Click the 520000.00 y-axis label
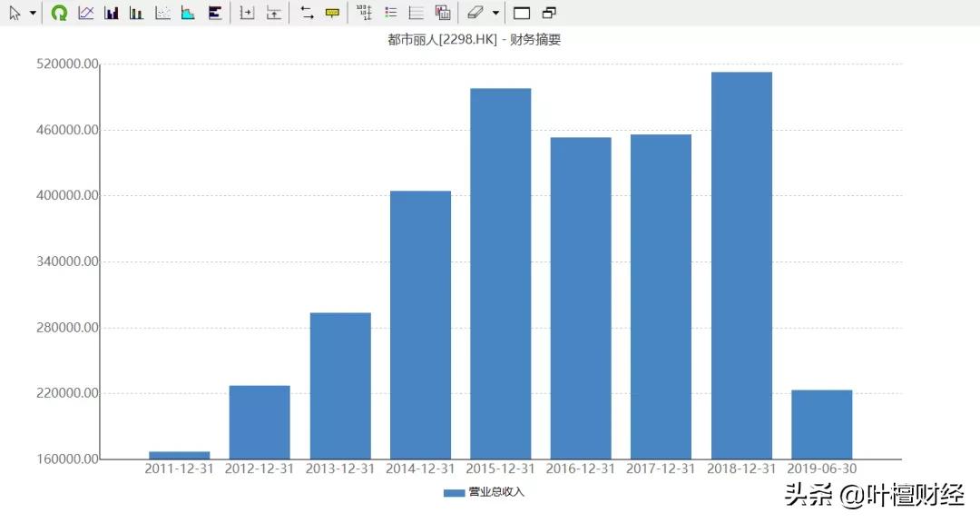 (67, 64)
